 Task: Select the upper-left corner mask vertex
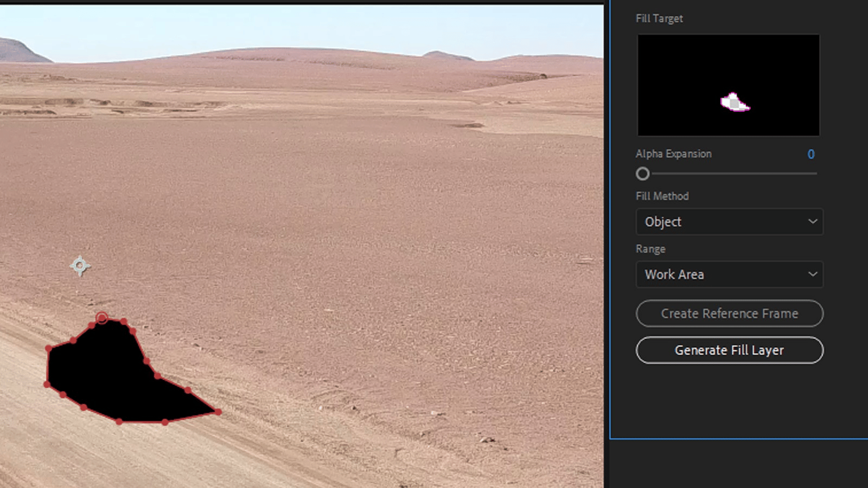coord(49,349)
